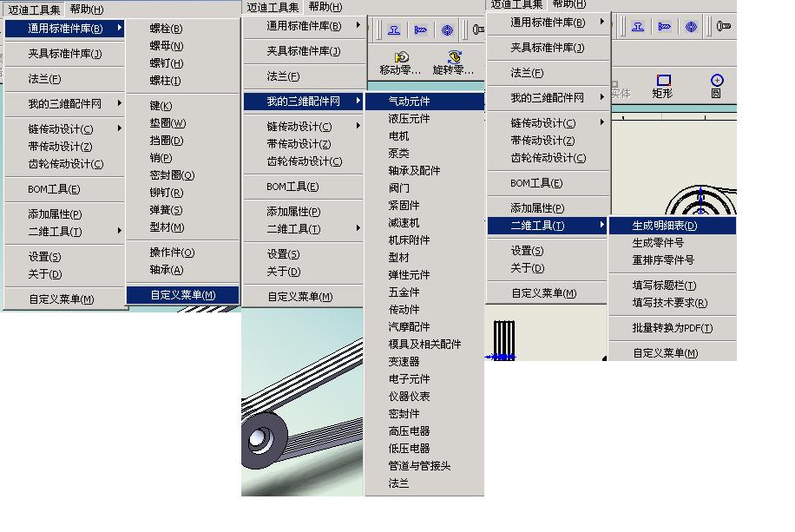Click 批量转换为PDF(T) menu item
Image resolution: width=795 pixels, height=532 pixels.
[673, 328]
